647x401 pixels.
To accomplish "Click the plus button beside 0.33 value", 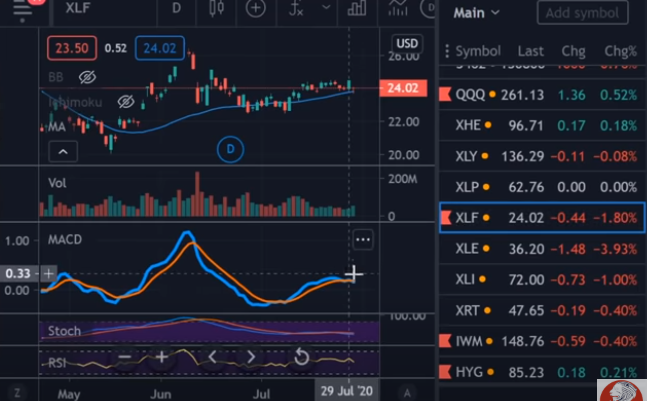I will click(x=48, y=274).
